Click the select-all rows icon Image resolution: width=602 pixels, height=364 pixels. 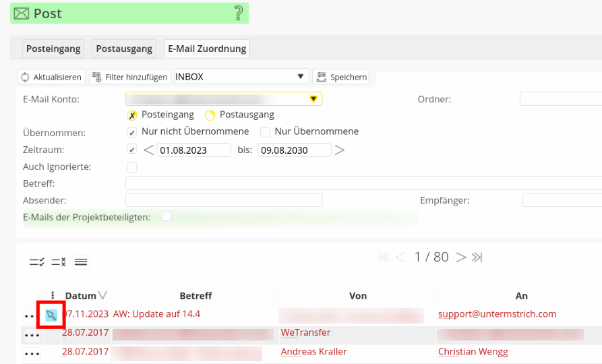tap(36, 262)
